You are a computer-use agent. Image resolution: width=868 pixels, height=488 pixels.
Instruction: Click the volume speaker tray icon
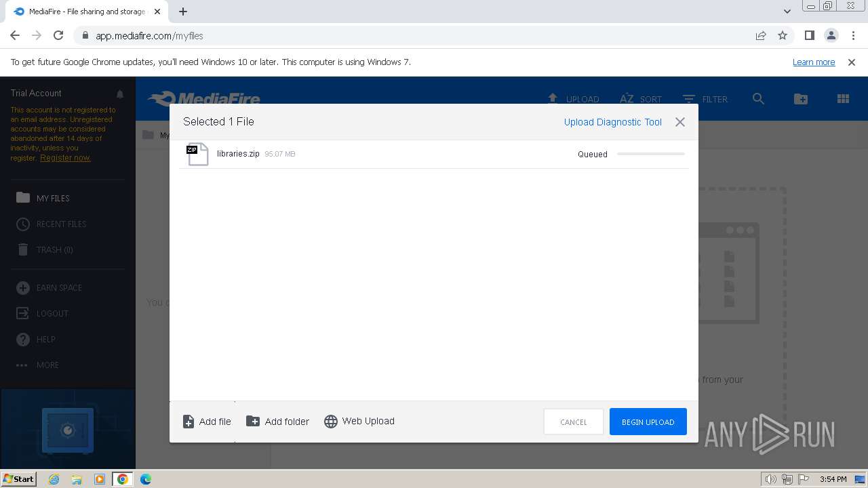771,479
